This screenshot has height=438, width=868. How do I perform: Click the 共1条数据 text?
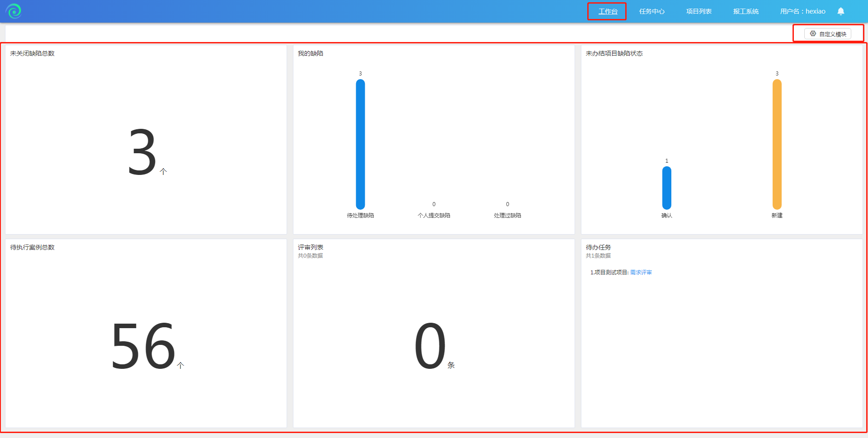tap(598, 256)
